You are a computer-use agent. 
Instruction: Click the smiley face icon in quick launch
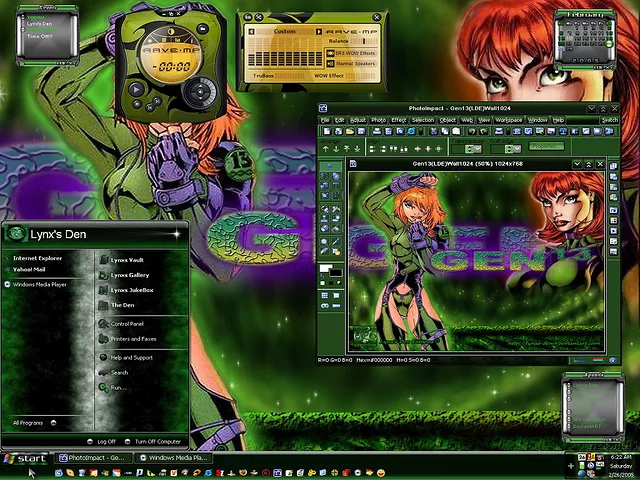click(381, 473)
